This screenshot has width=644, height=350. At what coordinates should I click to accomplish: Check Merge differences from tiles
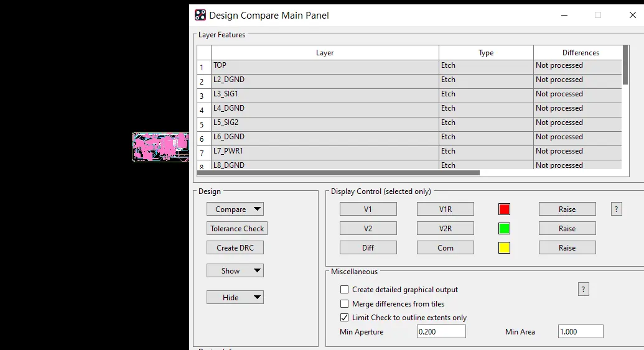point(344,303)
